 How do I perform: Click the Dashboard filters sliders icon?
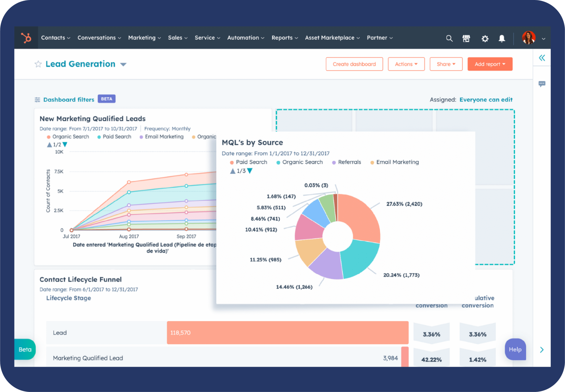(x=37, y=99)
